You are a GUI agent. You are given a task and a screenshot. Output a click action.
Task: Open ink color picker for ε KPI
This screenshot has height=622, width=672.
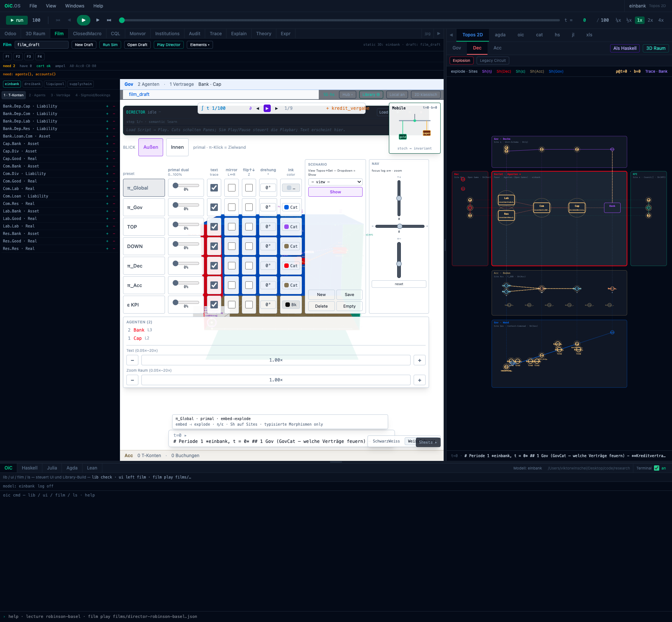click(x=291, y=305)
